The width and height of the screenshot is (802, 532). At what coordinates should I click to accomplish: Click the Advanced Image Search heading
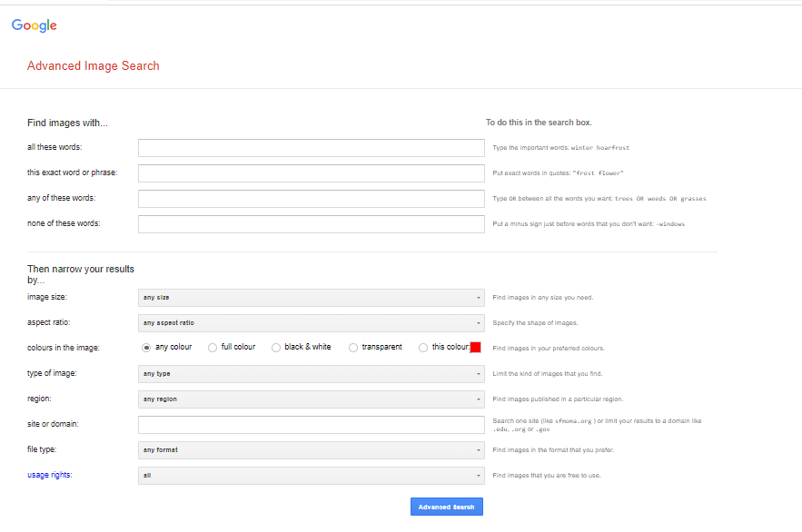94,65
